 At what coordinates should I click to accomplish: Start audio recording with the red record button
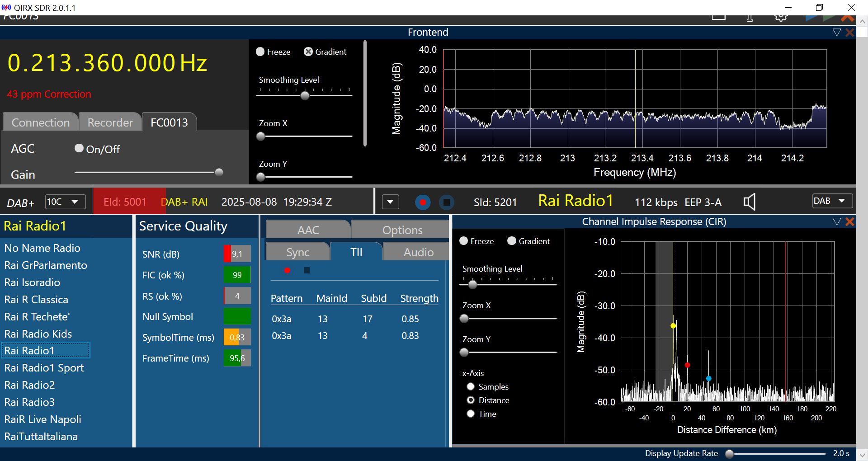(423, 202)
